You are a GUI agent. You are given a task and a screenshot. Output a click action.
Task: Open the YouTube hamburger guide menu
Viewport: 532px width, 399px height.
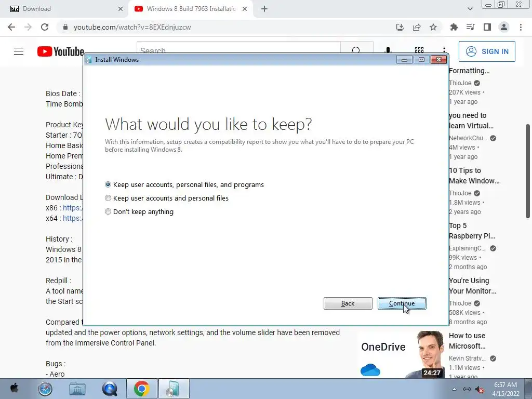click(19, 51)
